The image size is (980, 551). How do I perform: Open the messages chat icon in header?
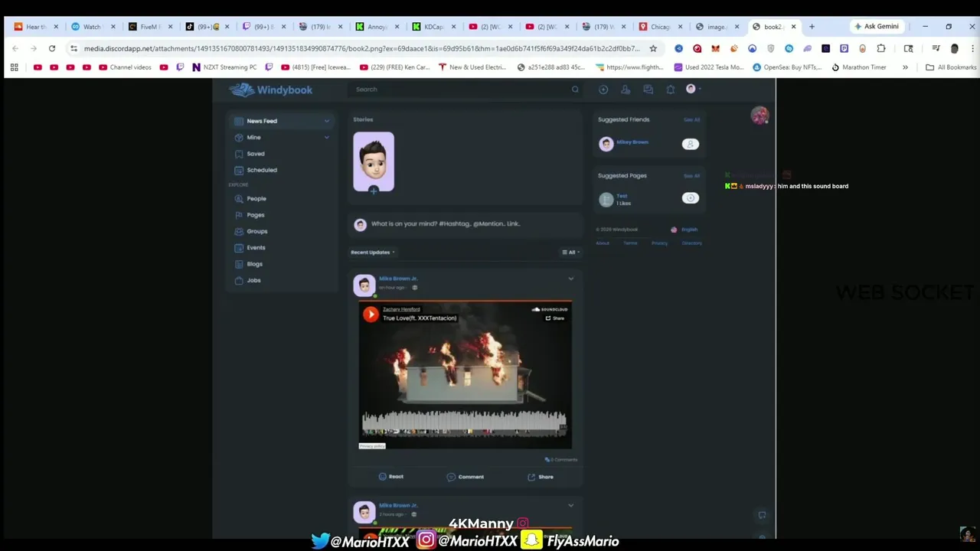[x=648, y=90]
